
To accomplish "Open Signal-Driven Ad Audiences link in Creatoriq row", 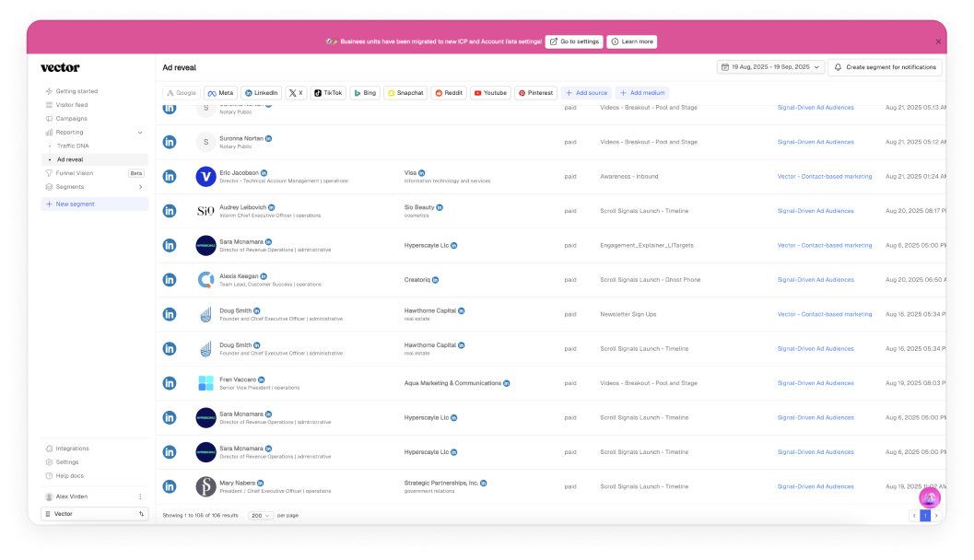I will (x=816, y=280).
